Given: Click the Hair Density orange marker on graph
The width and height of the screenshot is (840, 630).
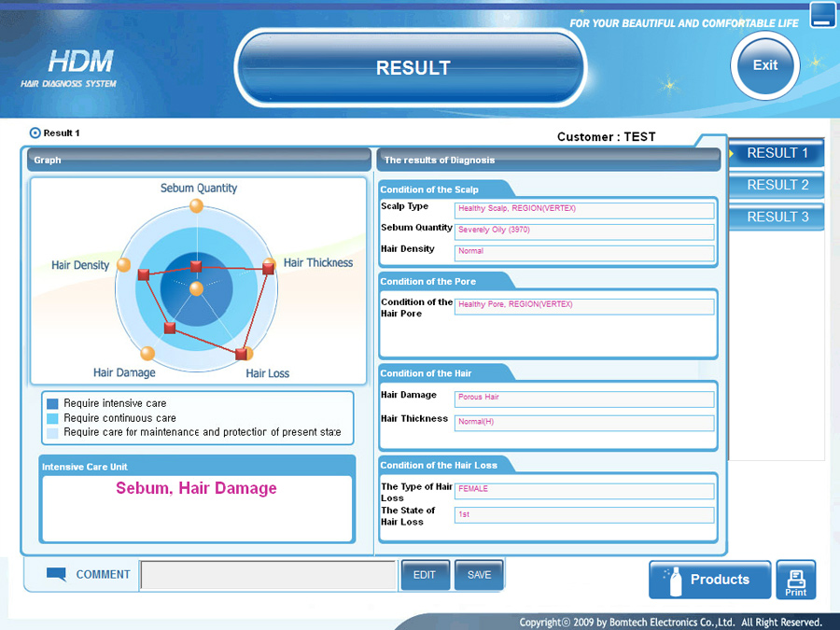Looking at the screenshot, I should [x=123, y=265].
